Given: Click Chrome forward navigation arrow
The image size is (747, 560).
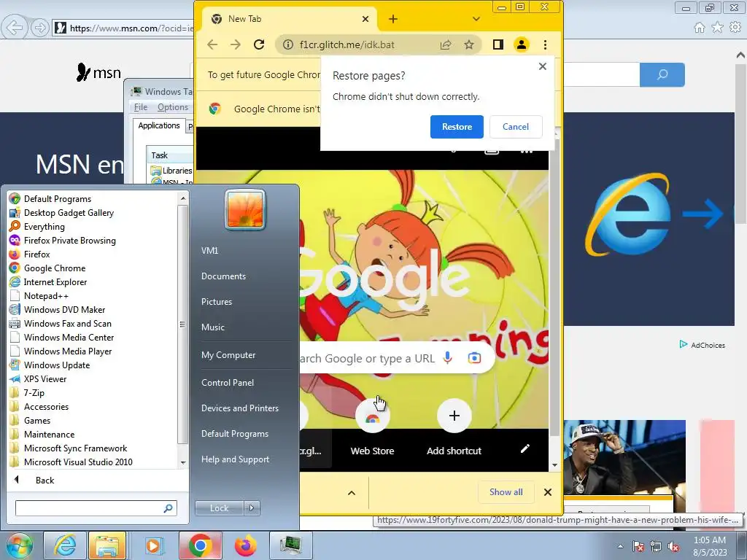Looking at the screenshot, I should tap(236, 44).
